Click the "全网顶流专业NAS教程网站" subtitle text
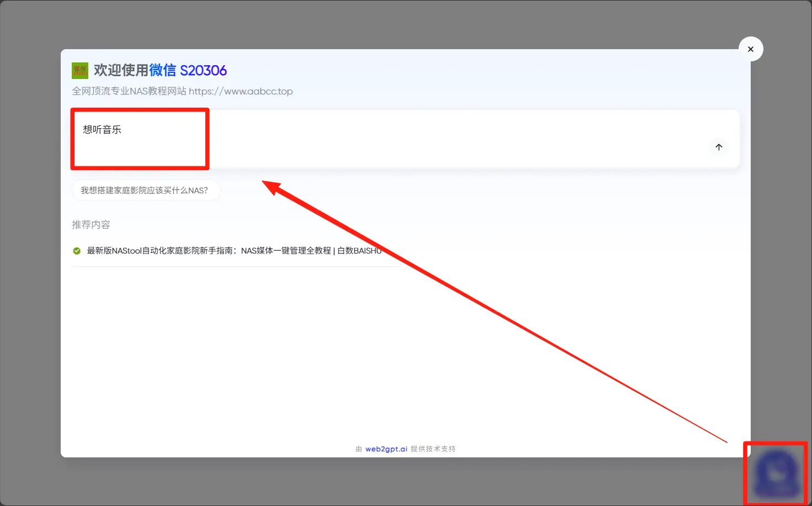The height and width of the screenshot is (506, 812). [x=129, y=92]
